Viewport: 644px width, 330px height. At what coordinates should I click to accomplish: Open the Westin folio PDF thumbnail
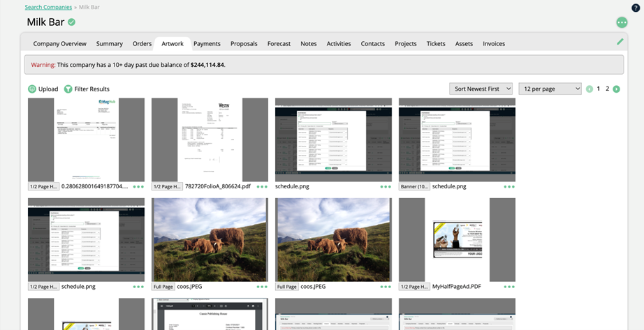pos(210,140)
